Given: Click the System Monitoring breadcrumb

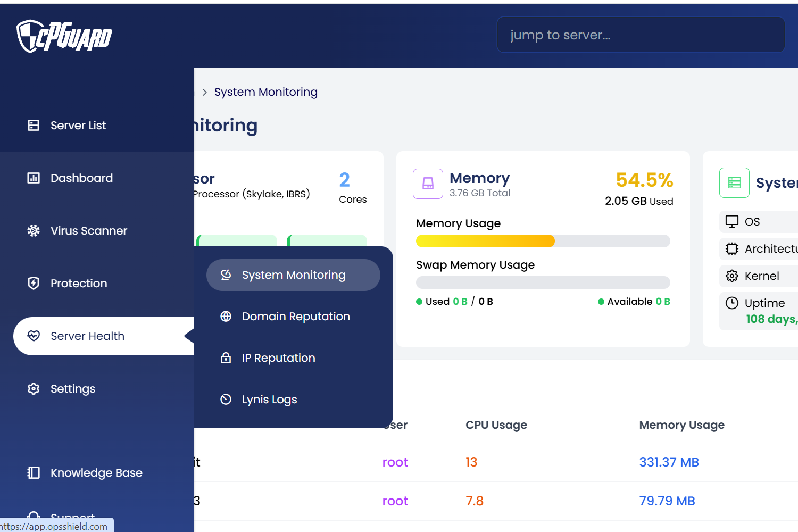Looking at the screenshot, I should pos(265,92).
